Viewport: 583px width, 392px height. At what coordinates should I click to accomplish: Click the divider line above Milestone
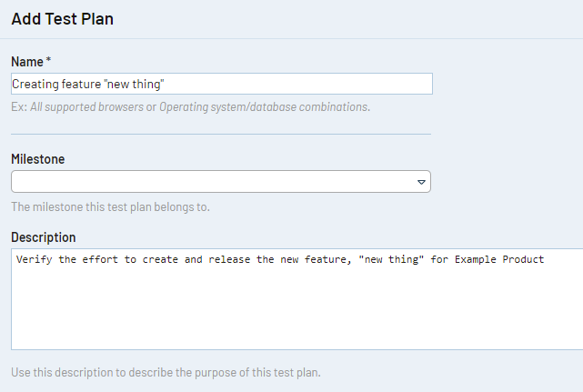220,135
